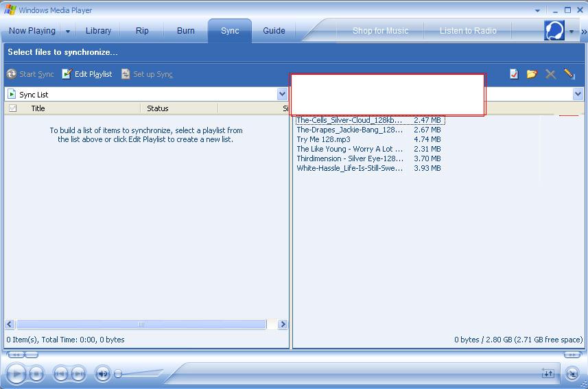Click the right arrow of the horizontal scrollbar
The height and width of the screenshot is (389, 588).
pyautogui.click(x=283, y=324)
